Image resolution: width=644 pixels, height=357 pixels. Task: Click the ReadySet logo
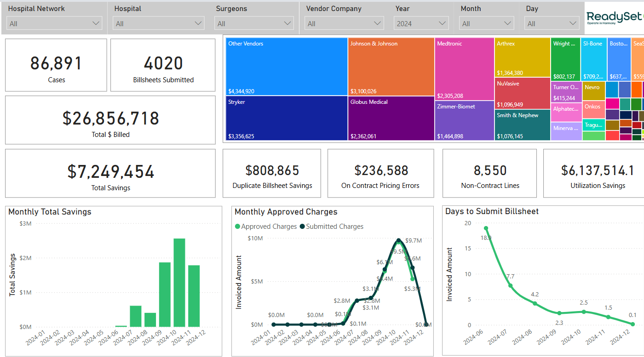(614, 17)
